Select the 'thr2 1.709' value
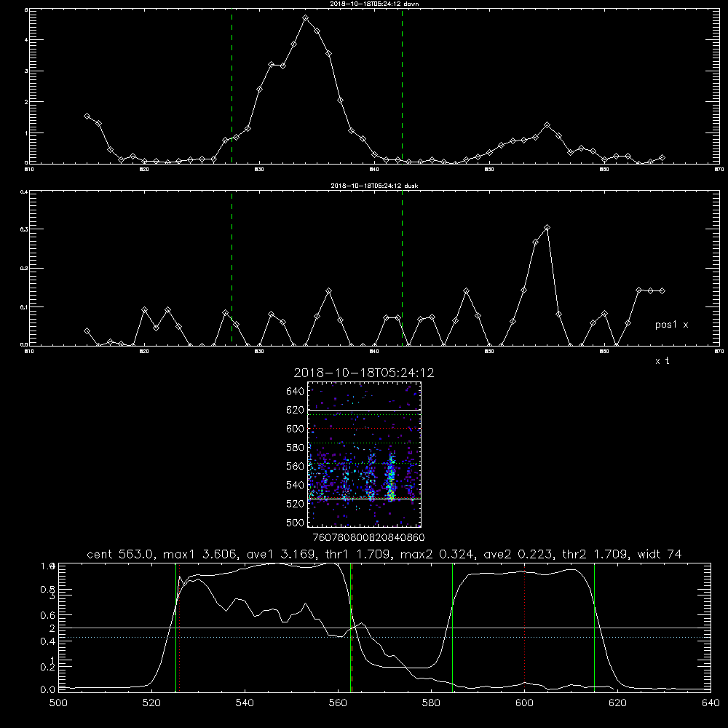This screenshot has height=728, width=728. 596,554
